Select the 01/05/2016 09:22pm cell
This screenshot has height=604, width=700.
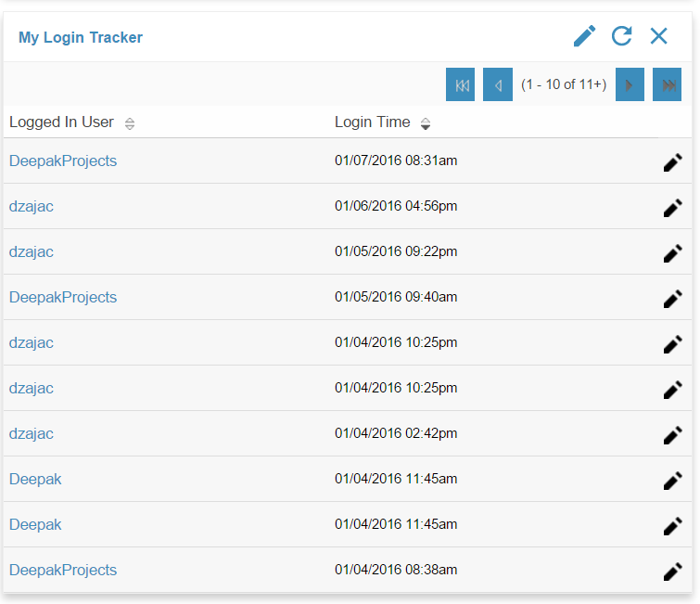pos(396,251)
